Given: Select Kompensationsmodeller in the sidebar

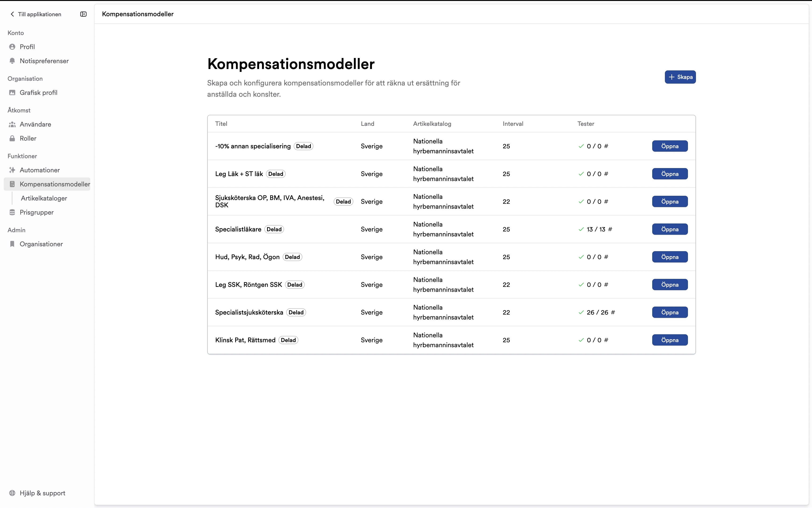Looking at the screenshot, I should 47,184.
